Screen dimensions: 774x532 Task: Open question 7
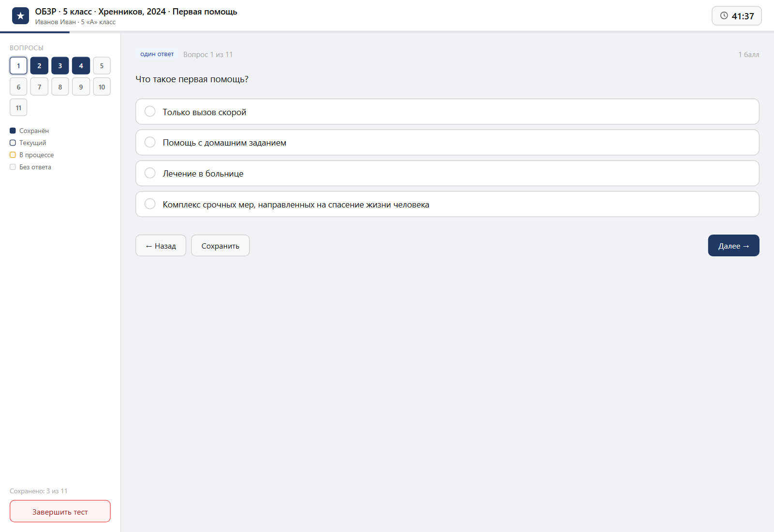pos(39,87)
